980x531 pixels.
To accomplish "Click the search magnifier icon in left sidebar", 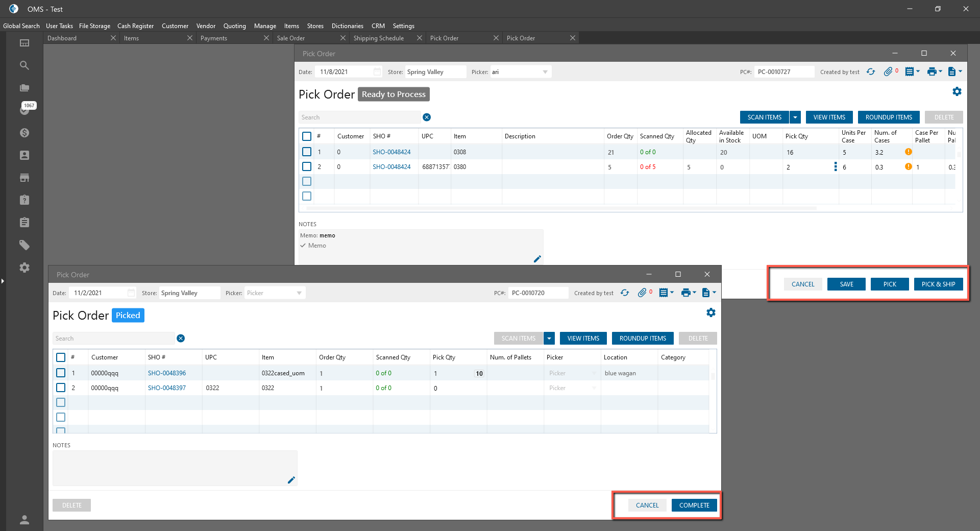I will pos(24,65).
